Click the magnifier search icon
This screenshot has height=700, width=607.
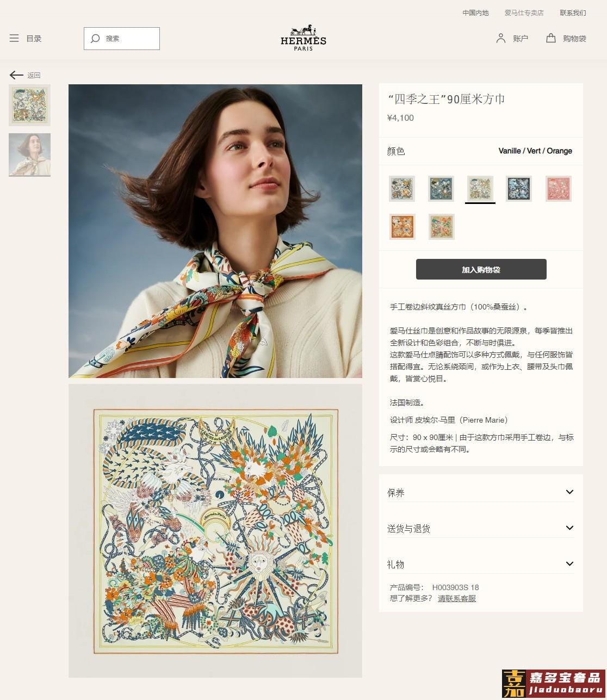[x=95, y=39]
